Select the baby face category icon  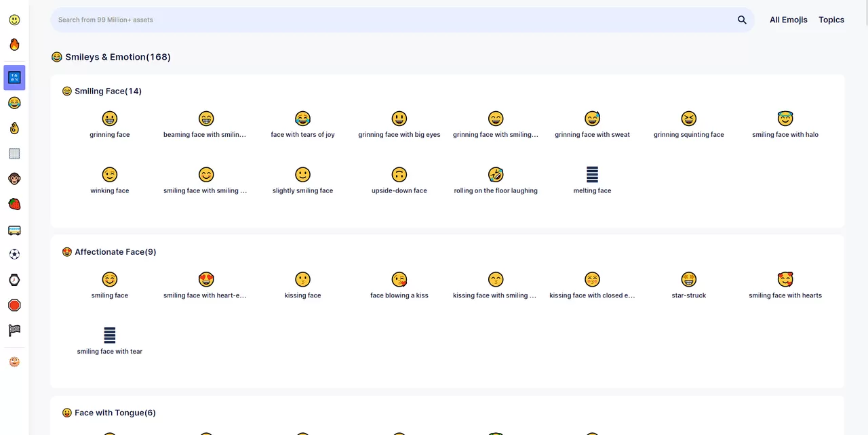tap(14, 361)
